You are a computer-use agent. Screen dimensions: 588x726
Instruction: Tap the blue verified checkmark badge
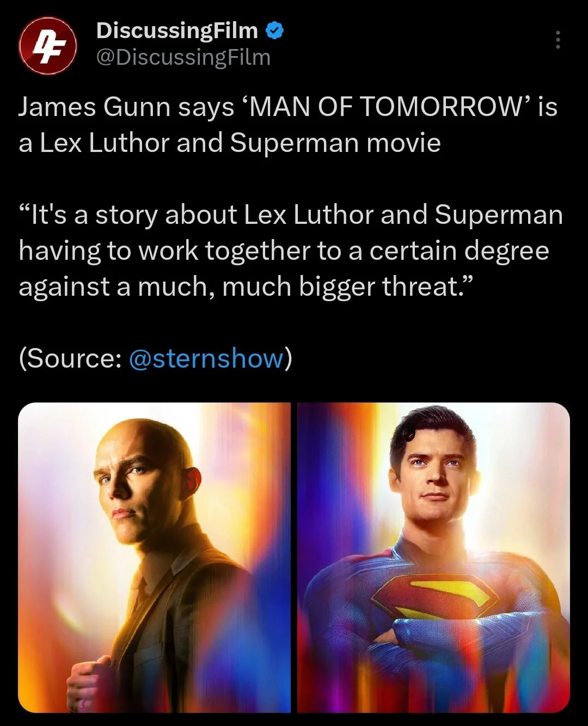(x=274, y=31)
